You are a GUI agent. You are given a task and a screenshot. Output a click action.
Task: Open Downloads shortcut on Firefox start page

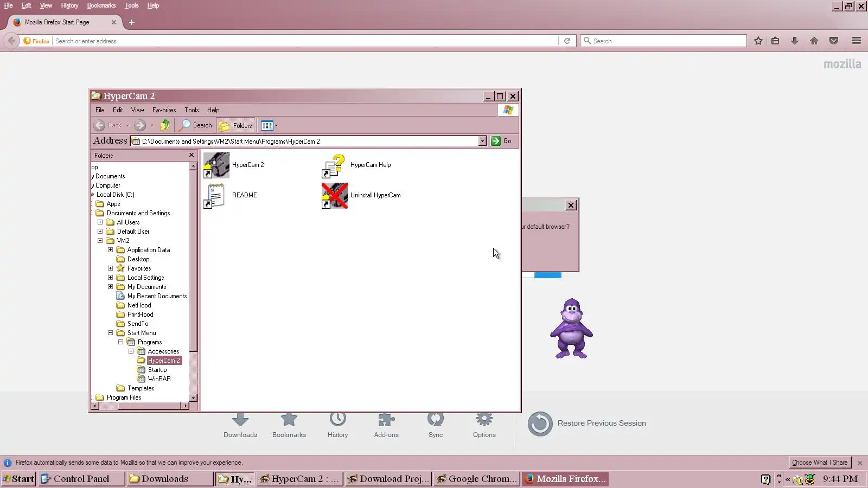[240, 426]
